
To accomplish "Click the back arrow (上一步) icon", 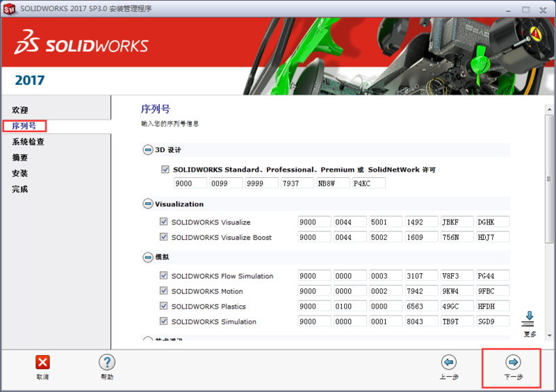I will 449,363.
